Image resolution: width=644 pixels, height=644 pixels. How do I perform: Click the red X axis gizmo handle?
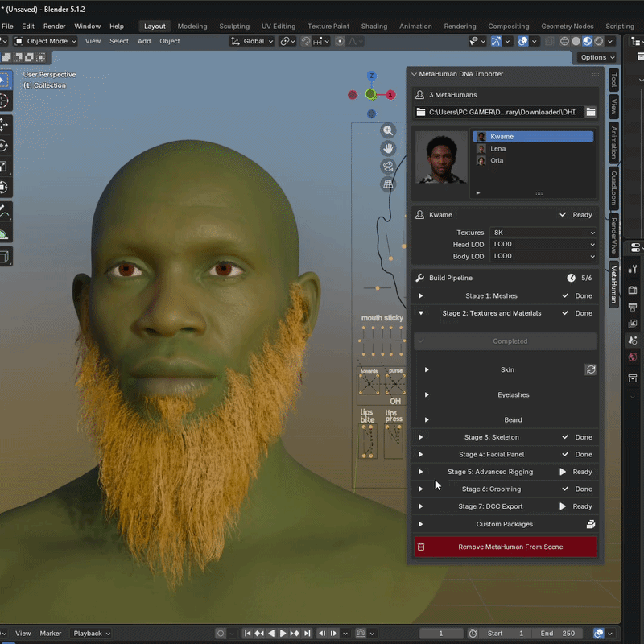[390, 95]
